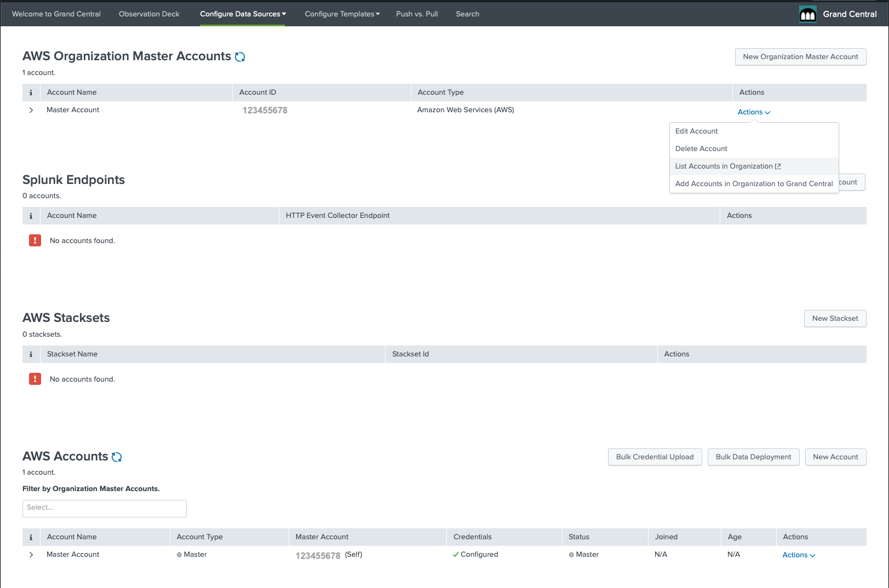Toggle the Actions dropdown for the organization master account
This screenshot has height=588, width=889.
[x=754, y=112]
